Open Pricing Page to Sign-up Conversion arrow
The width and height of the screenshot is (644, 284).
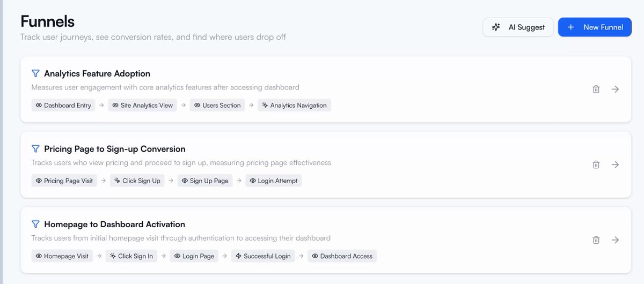pyautogui.click(x=616, y=165)
